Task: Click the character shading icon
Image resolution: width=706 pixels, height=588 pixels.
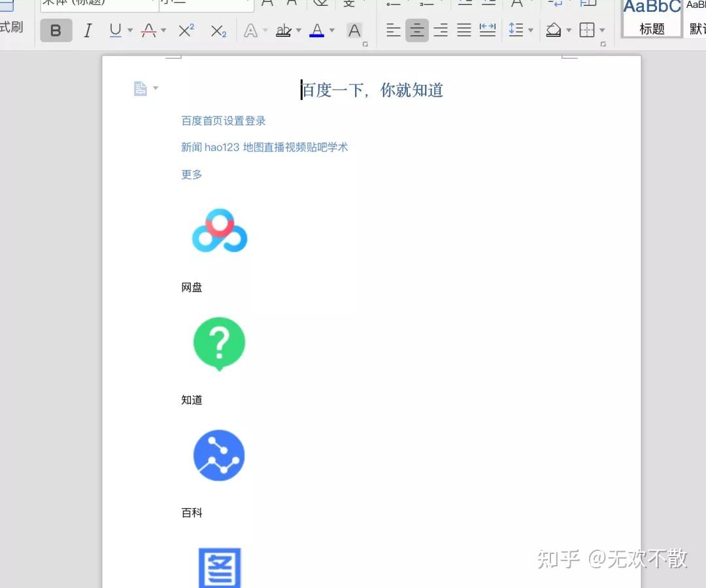Action: (354, 30)
